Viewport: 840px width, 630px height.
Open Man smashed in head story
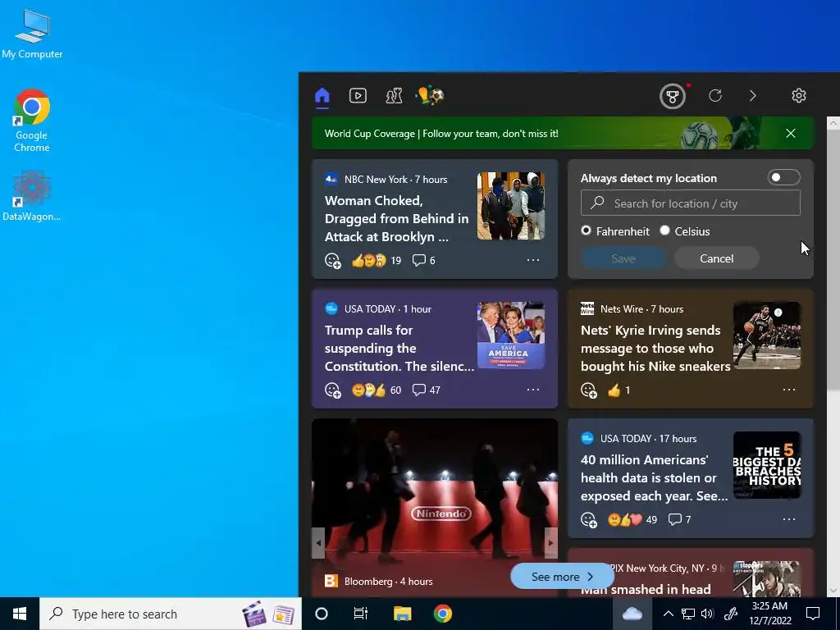point(646,589)
